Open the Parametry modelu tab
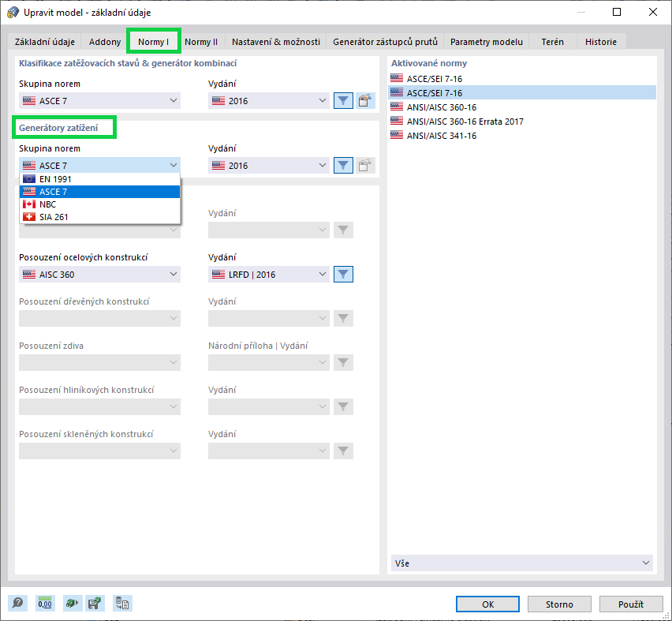The width and height of the screenshot is (672, 621). coord(487,42)
